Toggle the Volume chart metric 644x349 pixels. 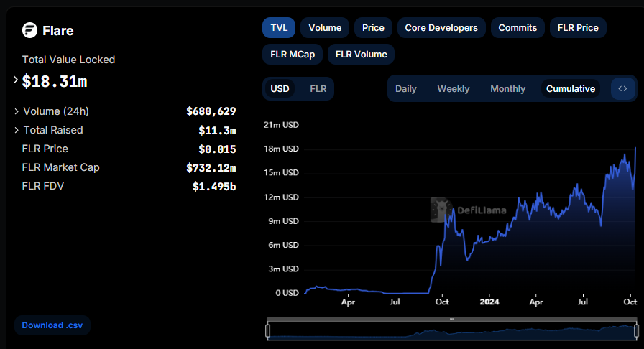[325, 28]
